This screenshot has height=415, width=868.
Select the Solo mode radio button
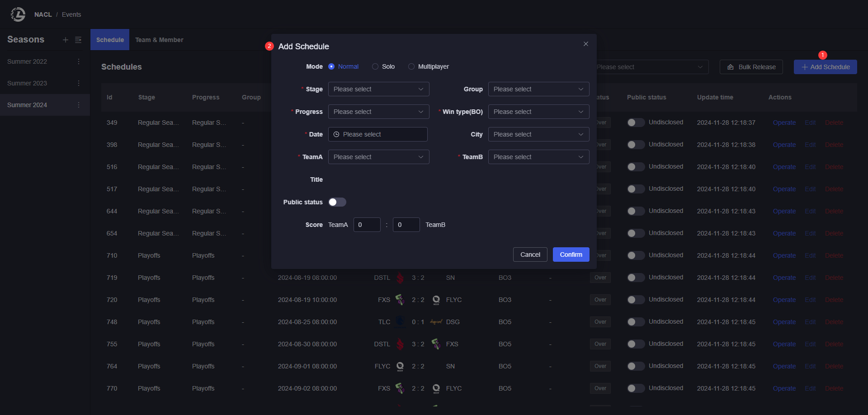(375, 66)
